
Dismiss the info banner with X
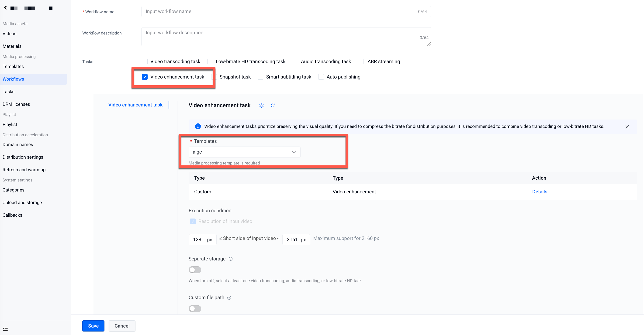coord(627,127)
